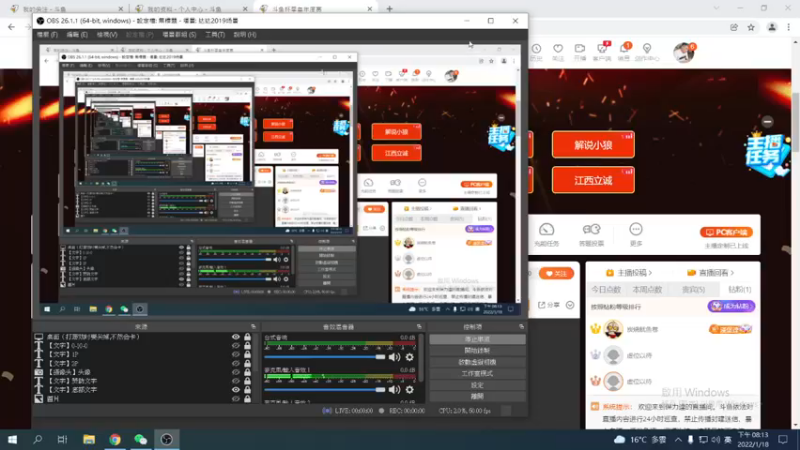The width and height of the screenshot is (800, 450).
Task: Toggle lock of 桌面 source row
Action: (247, 337)
